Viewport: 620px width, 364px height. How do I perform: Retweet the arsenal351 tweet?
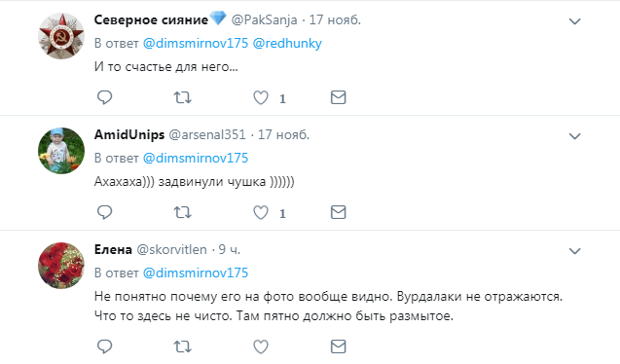(183, 212)
